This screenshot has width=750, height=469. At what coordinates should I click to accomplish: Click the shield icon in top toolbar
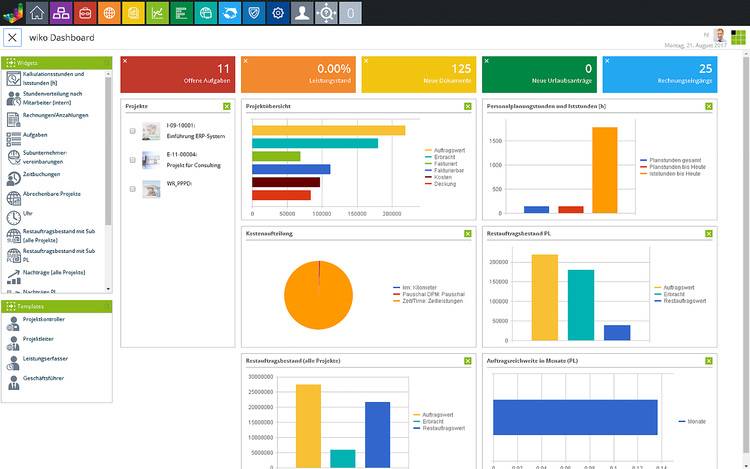(x=253, y=12)
